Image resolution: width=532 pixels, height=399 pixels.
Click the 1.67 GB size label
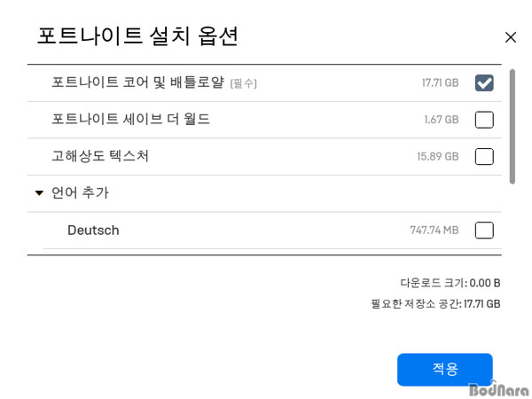[442, 120]
